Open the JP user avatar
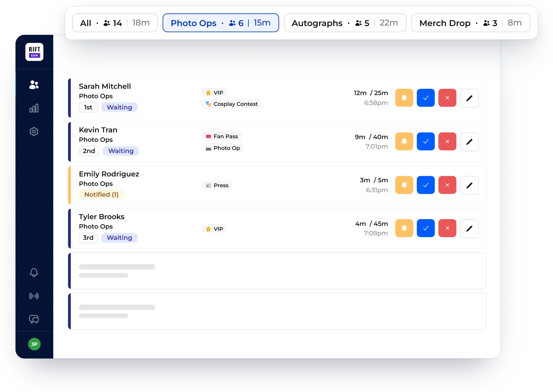Screen dimensions: 553x392 [x=34, y=344]
